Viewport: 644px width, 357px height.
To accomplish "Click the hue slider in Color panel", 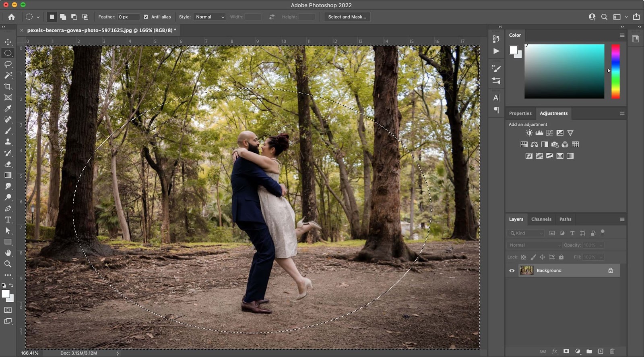I will [615, 71].
